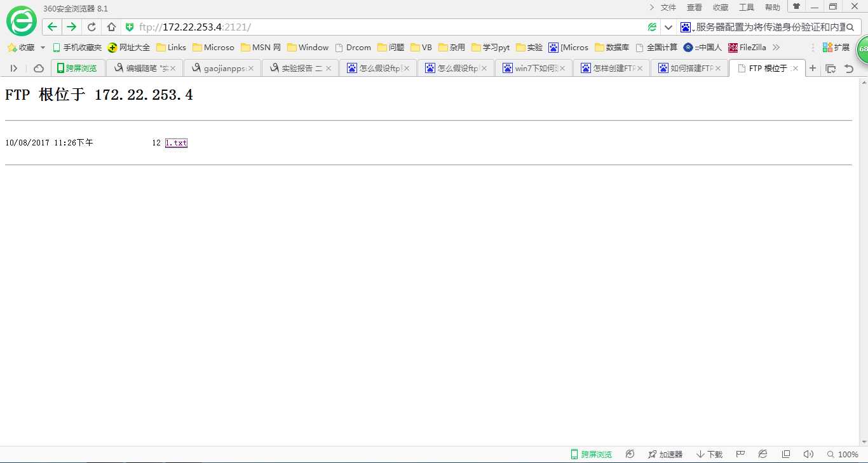This screenshot has height=463, width=868.
Task: Open the Window bookmark folder
Action: 308,48
